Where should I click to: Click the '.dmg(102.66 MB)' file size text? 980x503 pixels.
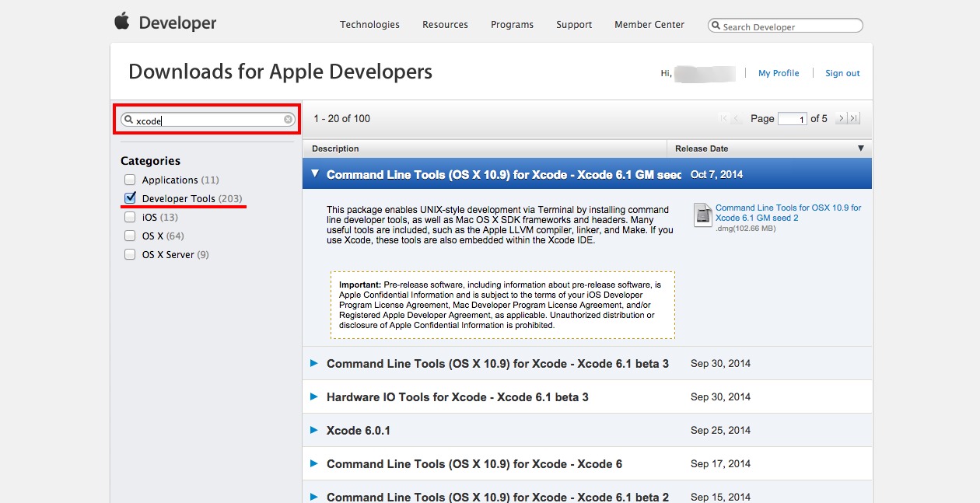[x=745, y=229]
